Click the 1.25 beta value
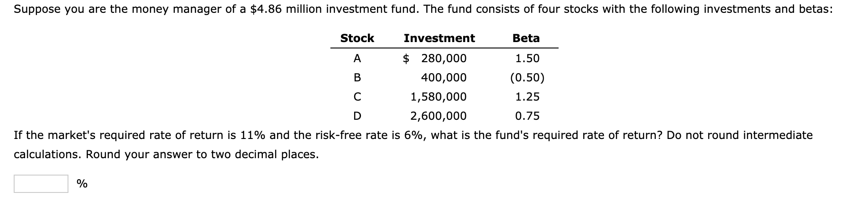This screenshot has width=868, height=224. click(x=527, y=97)
